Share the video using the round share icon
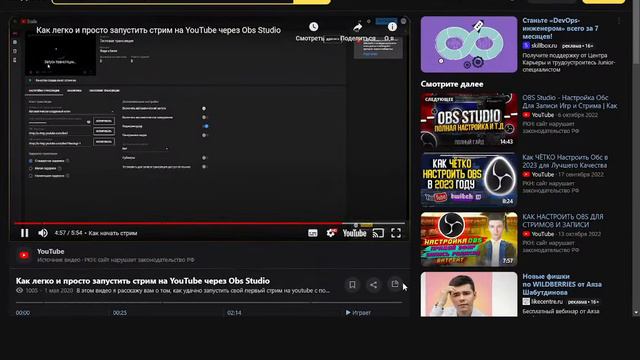This screenshot has height=360, width=640. (x=373, y=284)
